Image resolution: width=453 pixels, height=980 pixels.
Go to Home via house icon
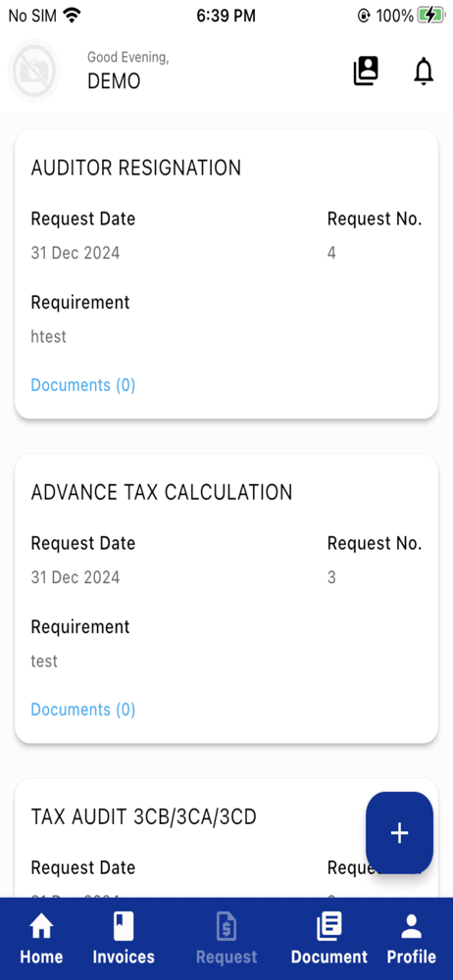click(x=41, y=926)
